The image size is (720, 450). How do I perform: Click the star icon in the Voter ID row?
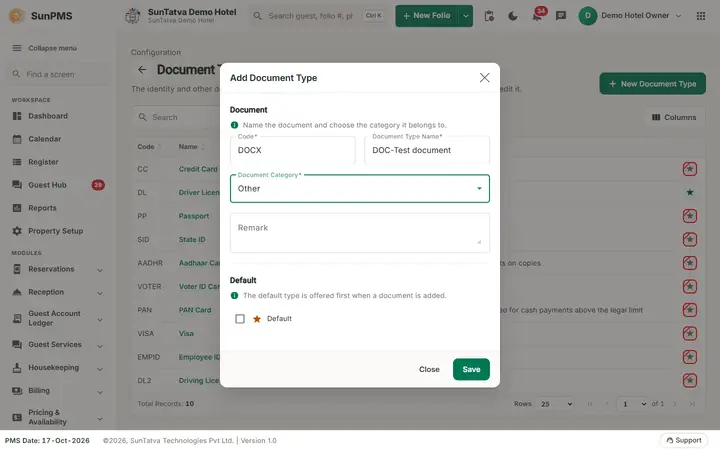click(690, 287)
